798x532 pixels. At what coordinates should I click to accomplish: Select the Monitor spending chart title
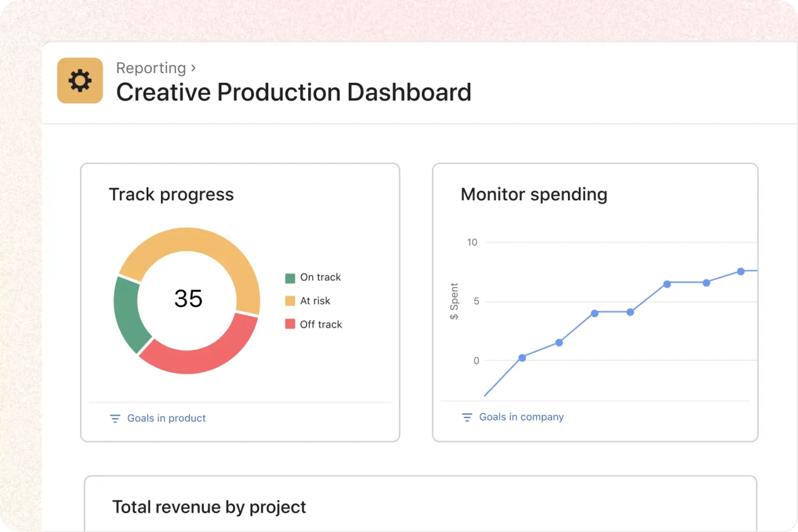click(534, 194)
